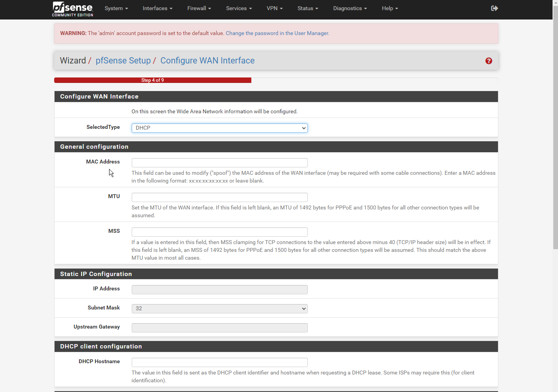Follow the Change the password in User Manager link

pos(277,33)
